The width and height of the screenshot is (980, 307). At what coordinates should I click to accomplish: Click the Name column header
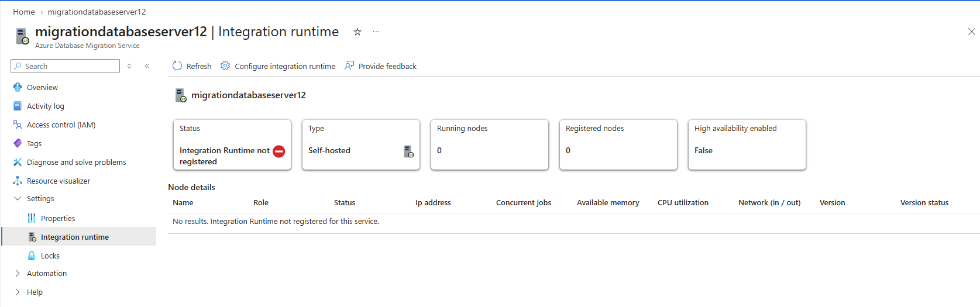point(183,203)
